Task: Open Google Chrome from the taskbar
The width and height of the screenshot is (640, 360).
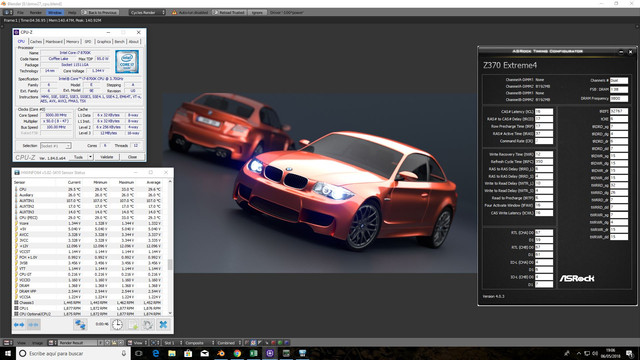Action: [x=237, y=353]
